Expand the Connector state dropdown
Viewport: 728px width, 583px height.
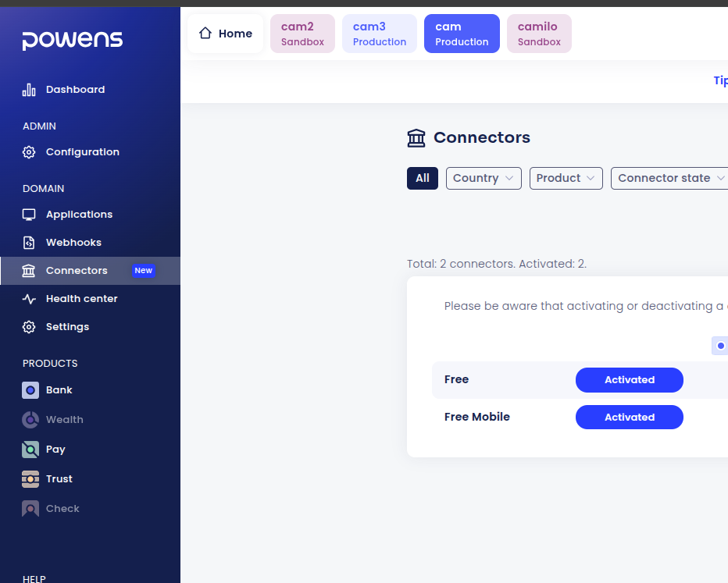pos(670,178)
